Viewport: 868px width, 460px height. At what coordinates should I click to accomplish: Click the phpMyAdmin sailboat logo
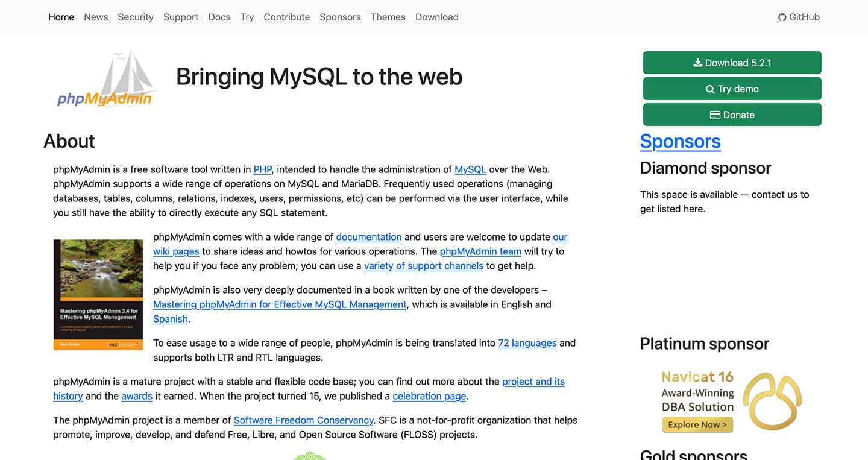pos(106,79)
